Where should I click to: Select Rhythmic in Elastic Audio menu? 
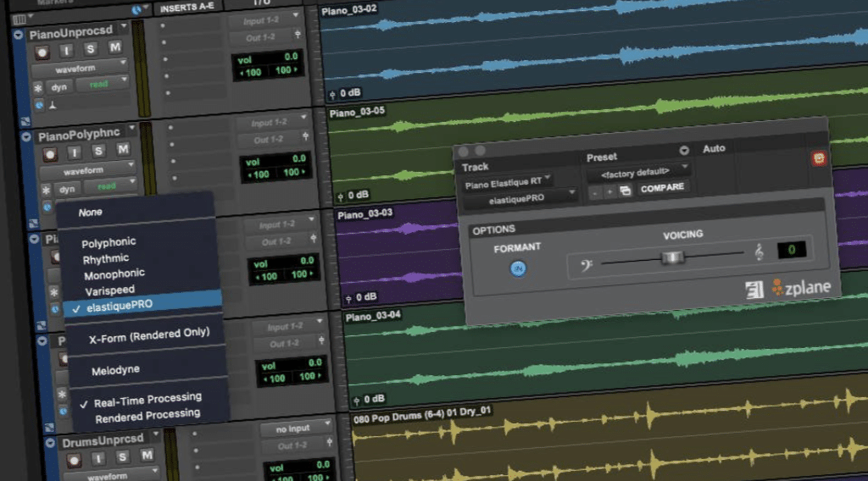(x=106, y=258)
